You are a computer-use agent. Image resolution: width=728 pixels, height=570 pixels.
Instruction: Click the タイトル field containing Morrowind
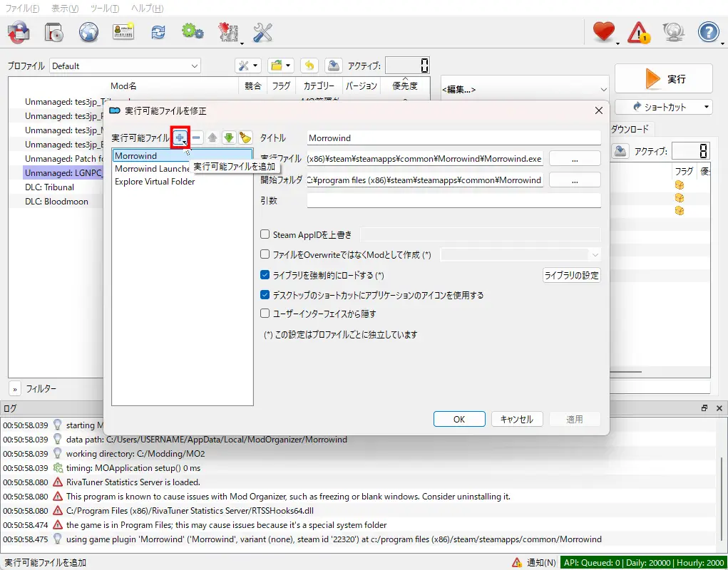click(453, 138)
